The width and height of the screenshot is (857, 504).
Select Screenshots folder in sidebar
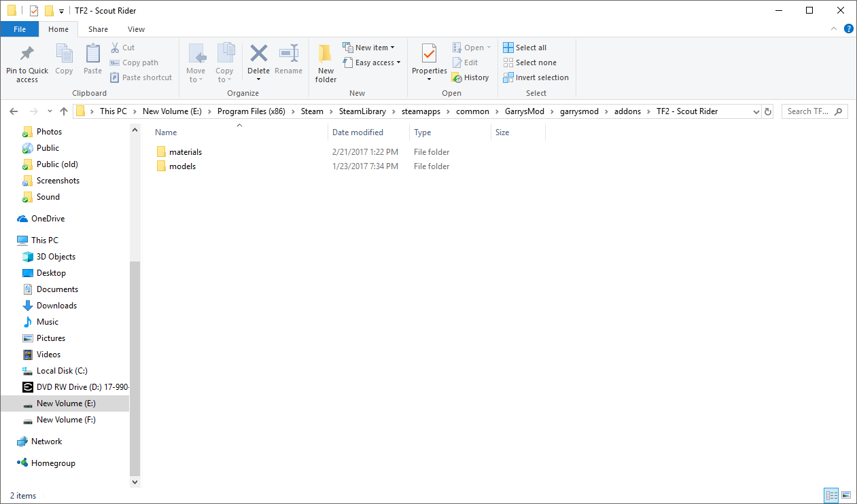[58, 181]
